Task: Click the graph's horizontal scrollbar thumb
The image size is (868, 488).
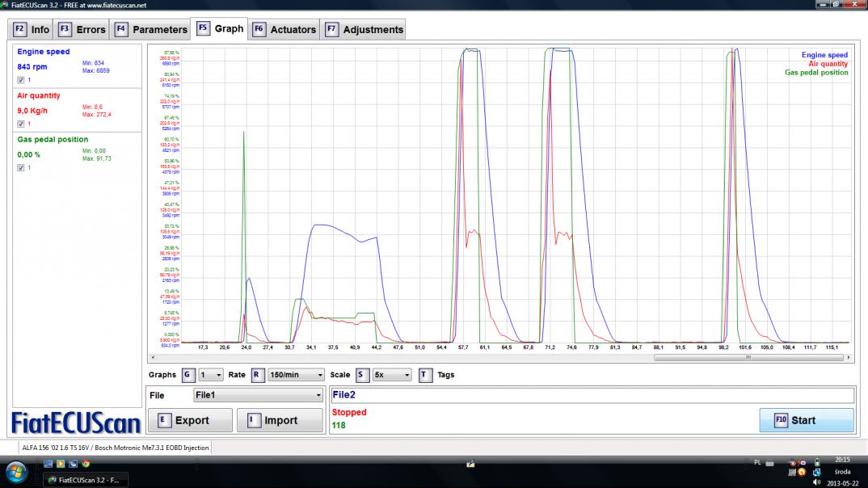Action: tap(750, 356)
